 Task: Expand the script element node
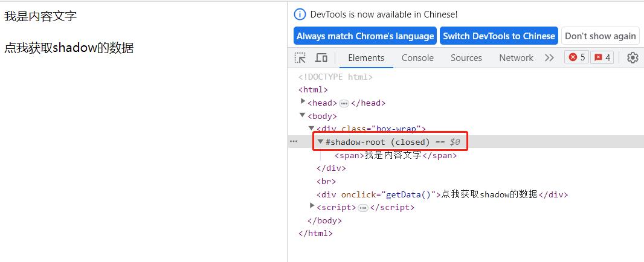pyautogui.click(x=312, y=205)
